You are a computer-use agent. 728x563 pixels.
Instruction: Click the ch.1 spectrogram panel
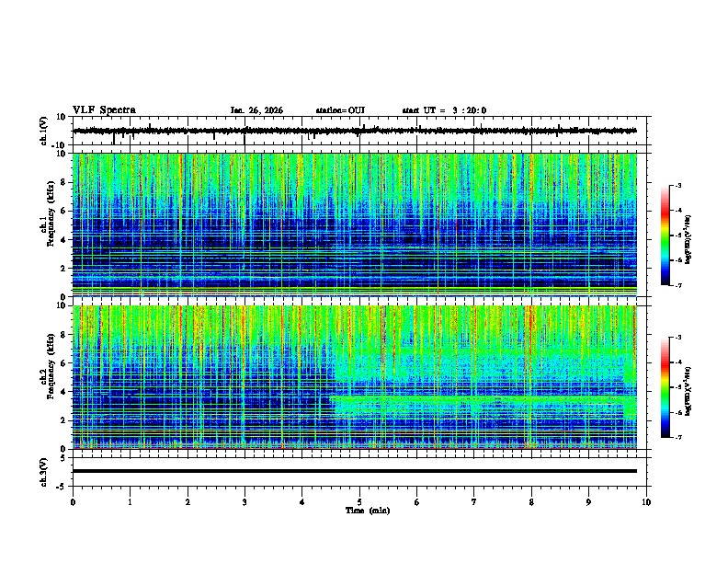click(355, 224)
